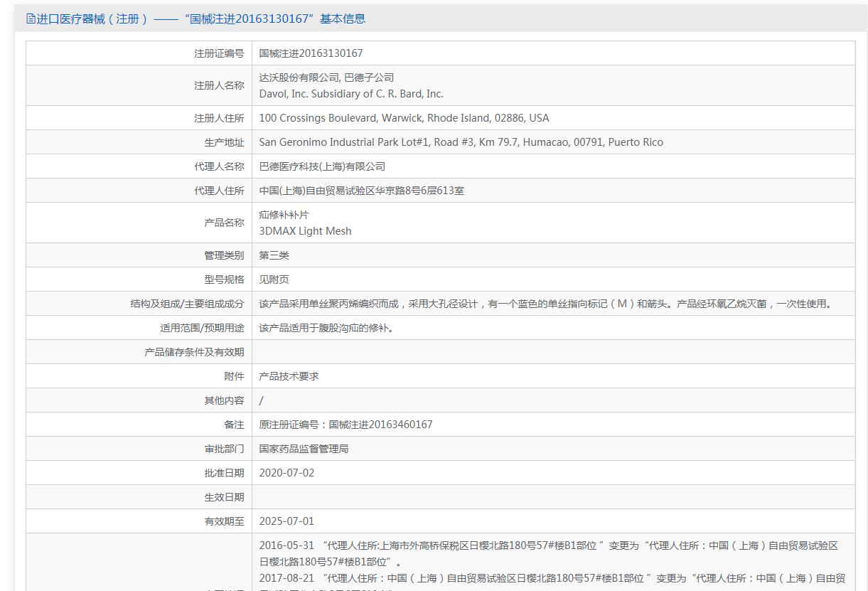Image resolution: width=868 pixels, height=591 pixels.
Task: Click the 注册证编号 row label
Action: (x=219, y=53)
